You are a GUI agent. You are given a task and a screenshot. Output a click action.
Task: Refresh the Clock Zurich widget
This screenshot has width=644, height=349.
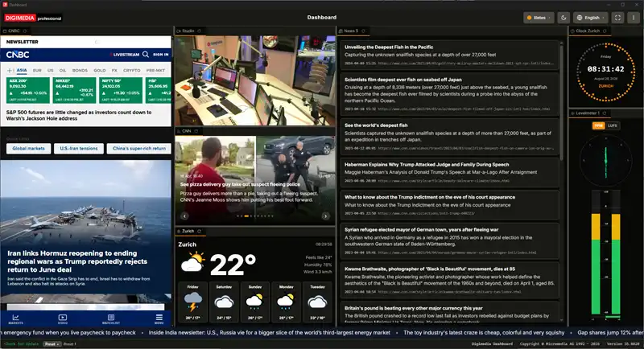[605, 31]
